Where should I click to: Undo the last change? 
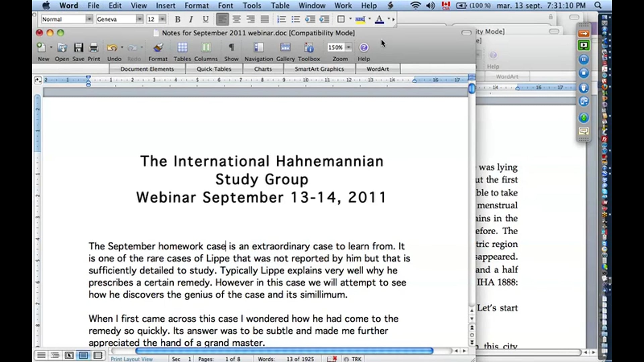113,47
